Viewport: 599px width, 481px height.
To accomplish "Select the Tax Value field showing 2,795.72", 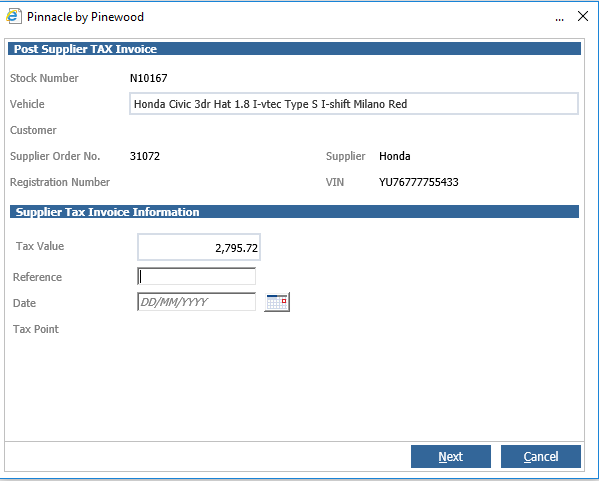I will (199, 248).
